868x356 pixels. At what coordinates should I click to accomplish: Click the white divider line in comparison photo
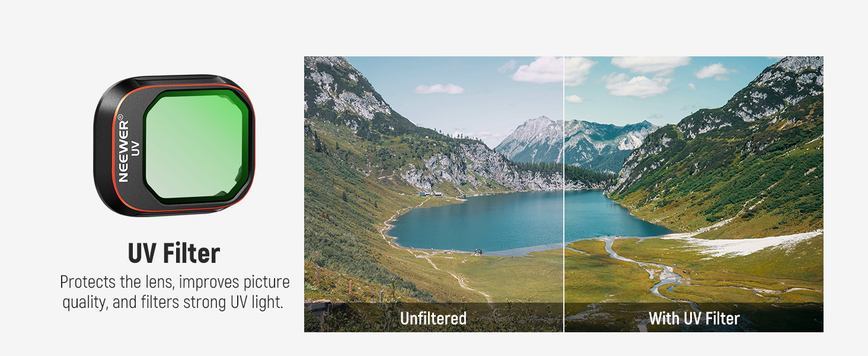pos(564,194)
